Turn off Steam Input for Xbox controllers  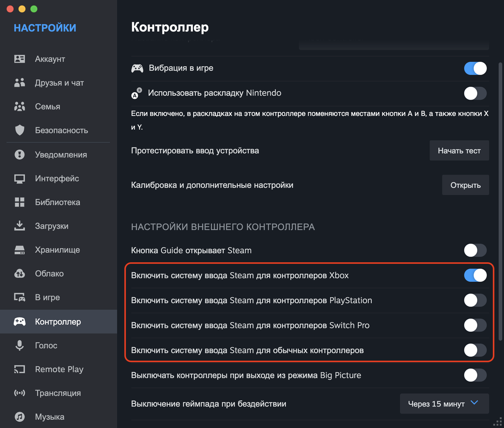[475, 276]
